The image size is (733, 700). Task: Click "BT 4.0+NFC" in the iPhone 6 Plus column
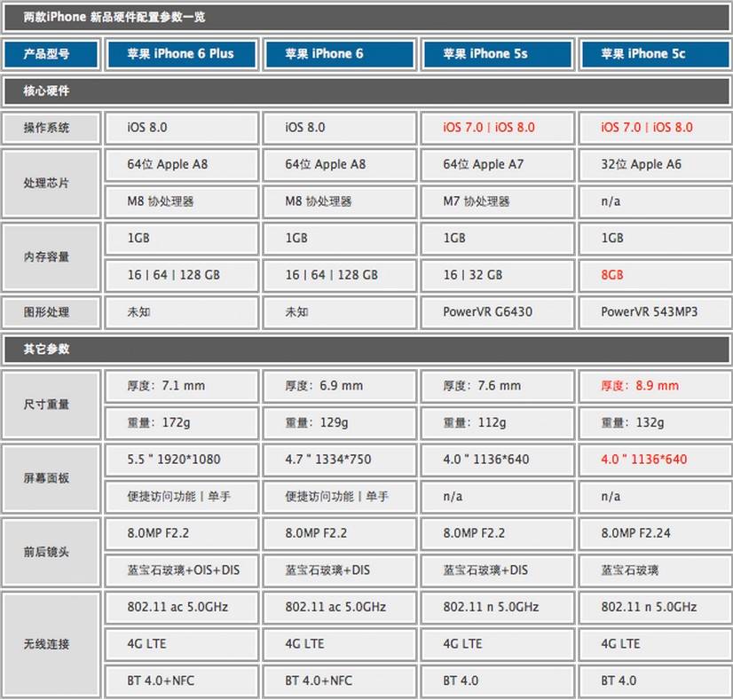pyautogui.click(x=161, y=681)
